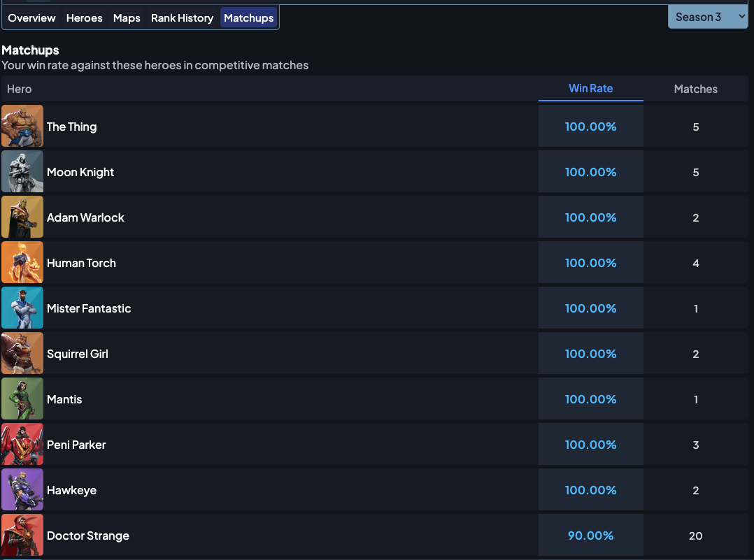Select Adam Warlock's avatar icon
The image size is (754, 560).
click(22, 217)
